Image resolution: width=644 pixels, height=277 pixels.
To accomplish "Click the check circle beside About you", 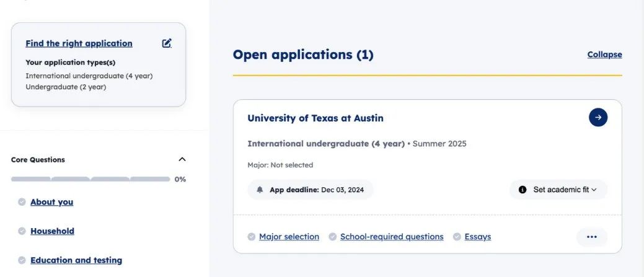I will 22,202.
